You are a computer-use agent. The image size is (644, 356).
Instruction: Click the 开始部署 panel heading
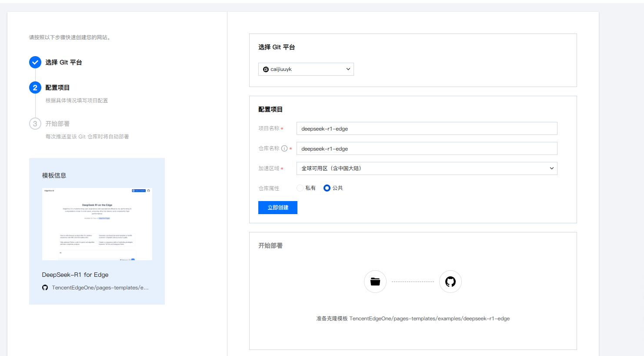(x=270, y=245)
